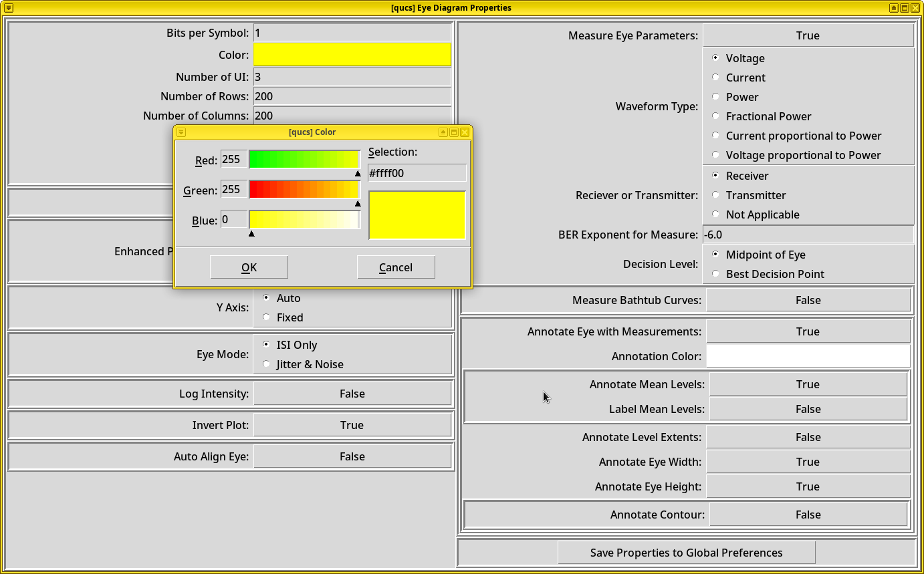Click the Green gradient slider bar
924x574 pixels.
(304, 190)
